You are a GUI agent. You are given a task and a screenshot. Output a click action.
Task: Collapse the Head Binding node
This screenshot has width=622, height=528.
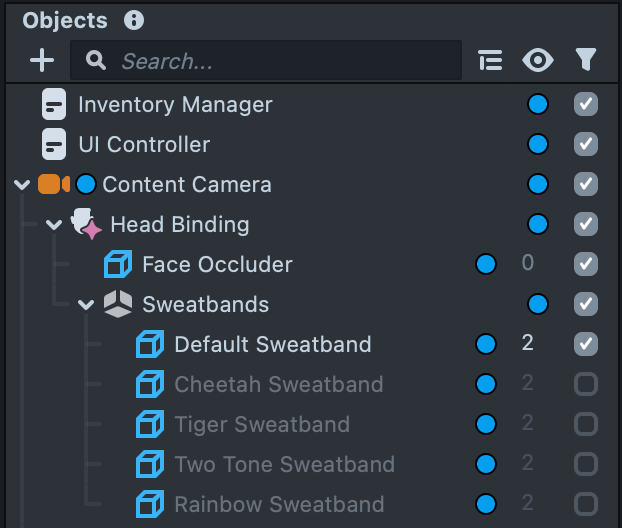[54, 224]
